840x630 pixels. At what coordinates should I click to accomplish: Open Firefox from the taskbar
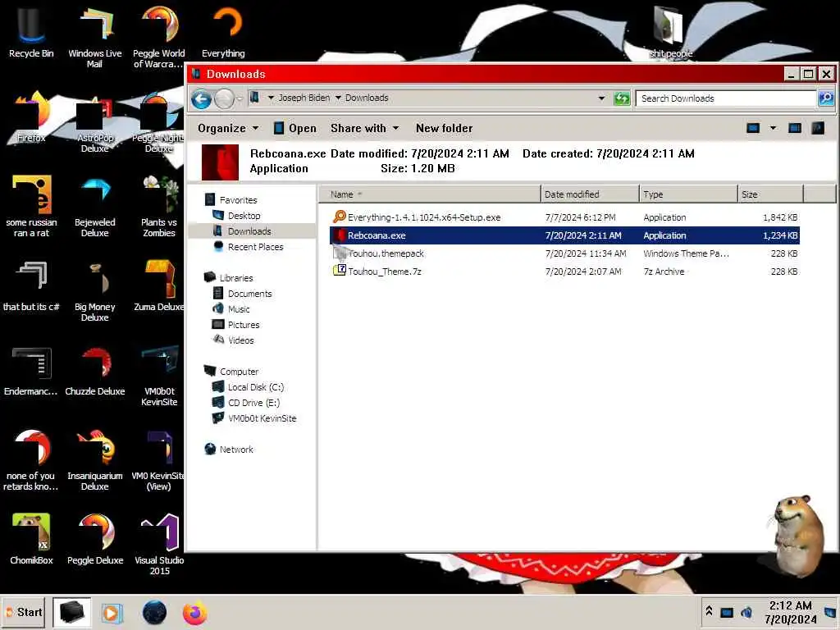(194, 613)
